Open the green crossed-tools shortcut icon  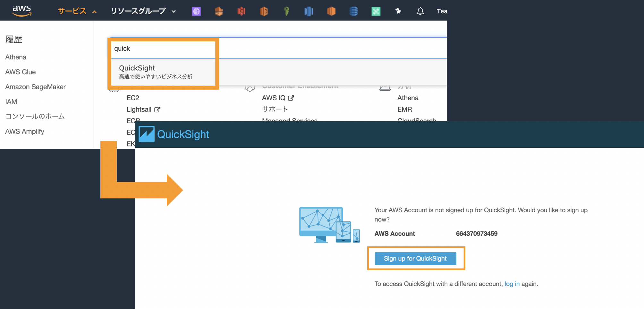[376, 11]
